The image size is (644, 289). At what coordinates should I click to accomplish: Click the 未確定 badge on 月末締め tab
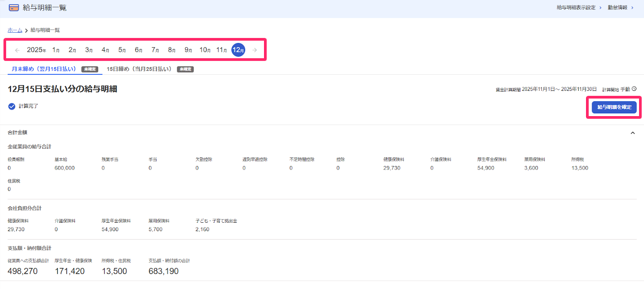[90, 69]
